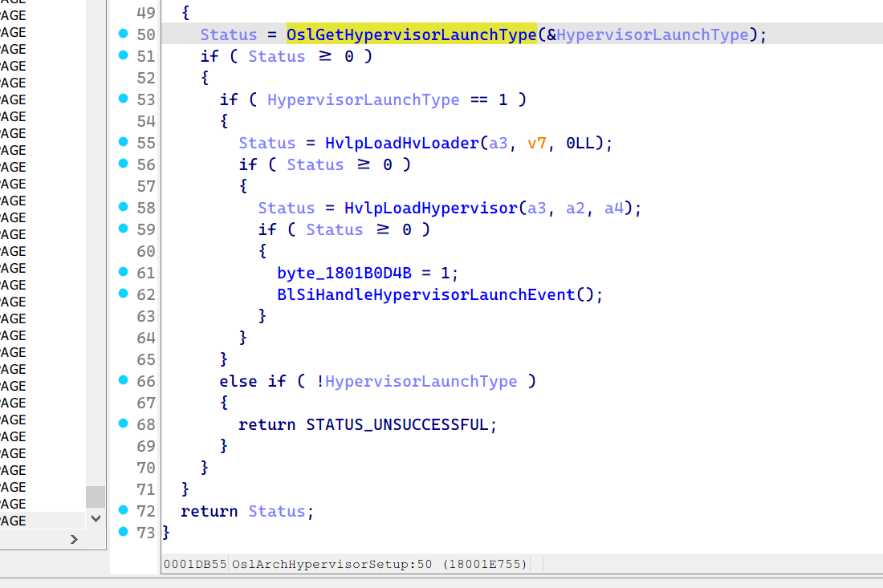Click the blue dot next to line 66

pos(123,380)
